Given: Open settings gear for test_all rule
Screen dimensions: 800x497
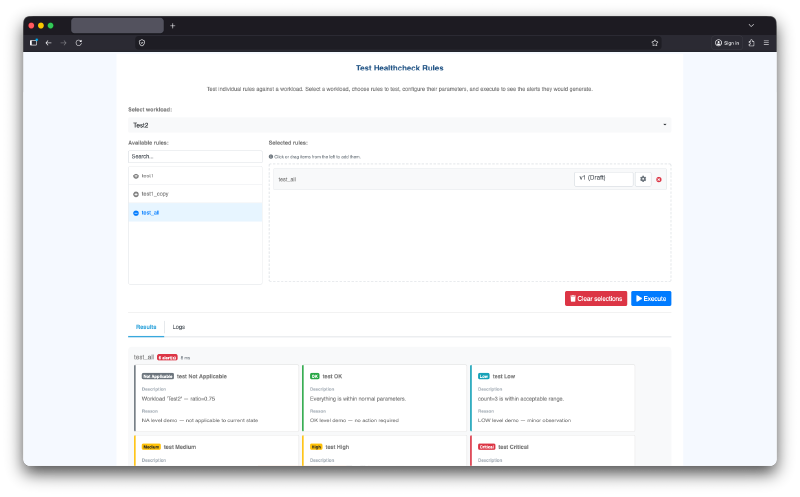Looking at the screenshot, I should [x=644, y=179].
